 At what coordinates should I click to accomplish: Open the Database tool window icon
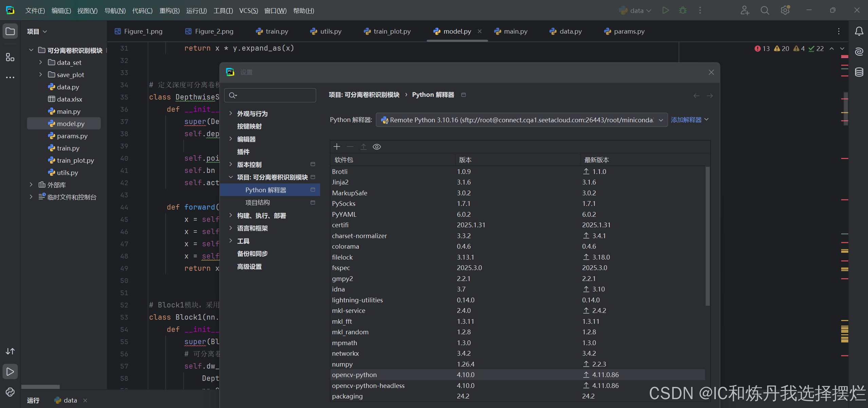click(859, 72)
